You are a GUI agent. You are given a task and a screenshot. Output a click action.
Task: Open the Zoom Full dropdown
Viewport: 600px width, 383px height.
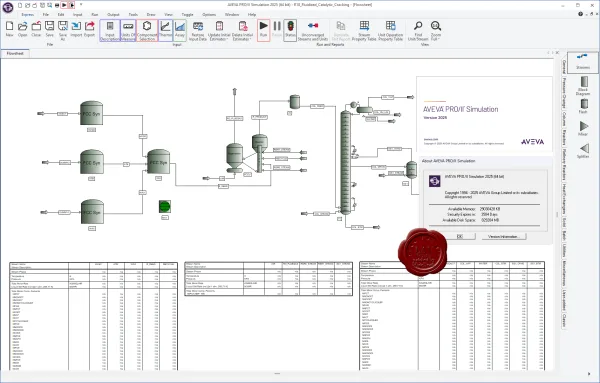pos(436,31)
